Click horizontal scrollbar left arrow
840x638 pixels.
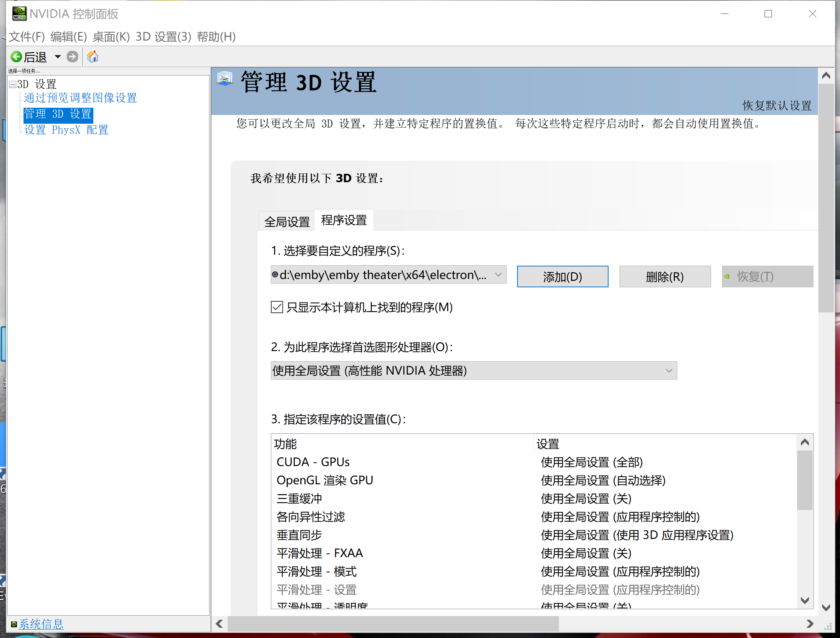coord(219,624)
